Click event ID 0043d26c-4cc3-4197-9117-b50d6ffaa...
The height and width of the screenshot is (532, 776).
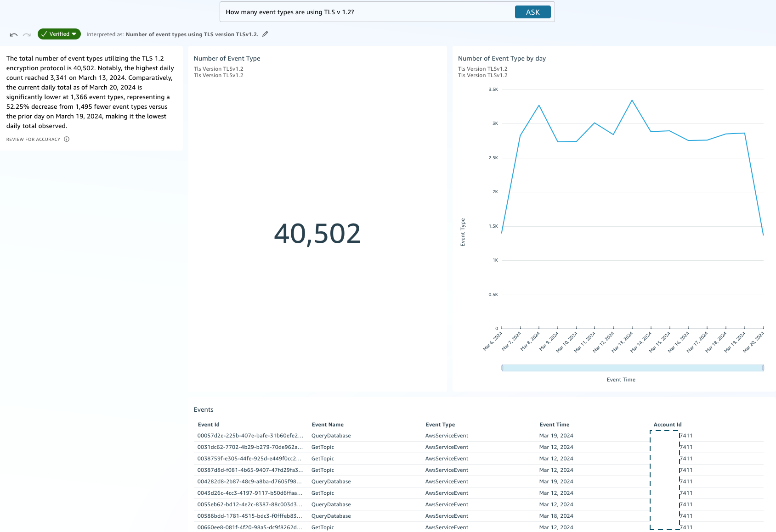(x=250, y=493)
